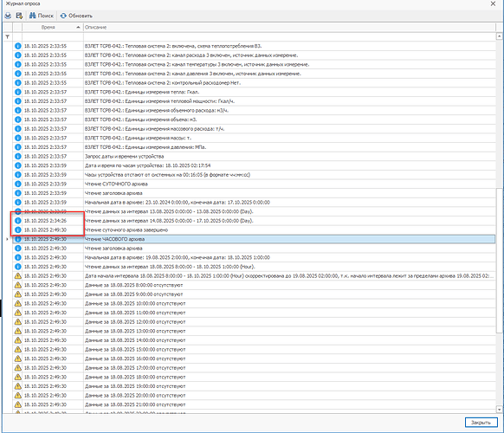This screenshot has height=433, width=504.
Task: Click the sort arrow in the Время header
Action: coord(78,28)
